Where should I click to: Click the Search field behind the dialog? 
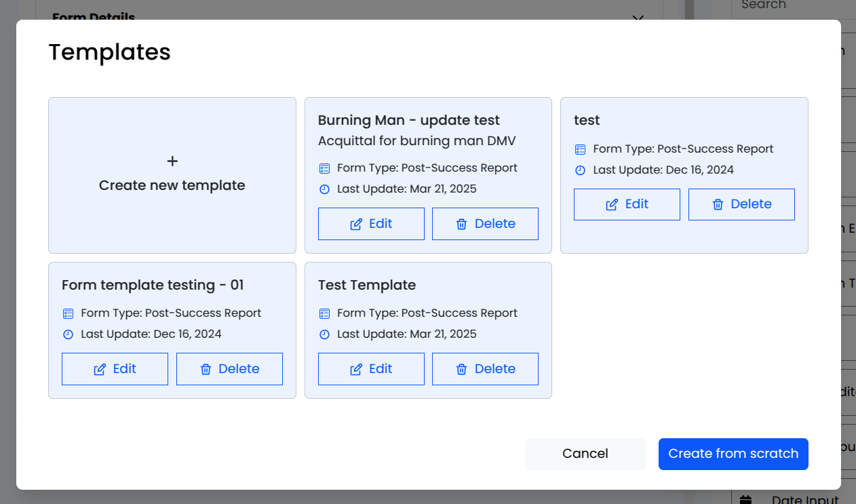click(787, 5)
